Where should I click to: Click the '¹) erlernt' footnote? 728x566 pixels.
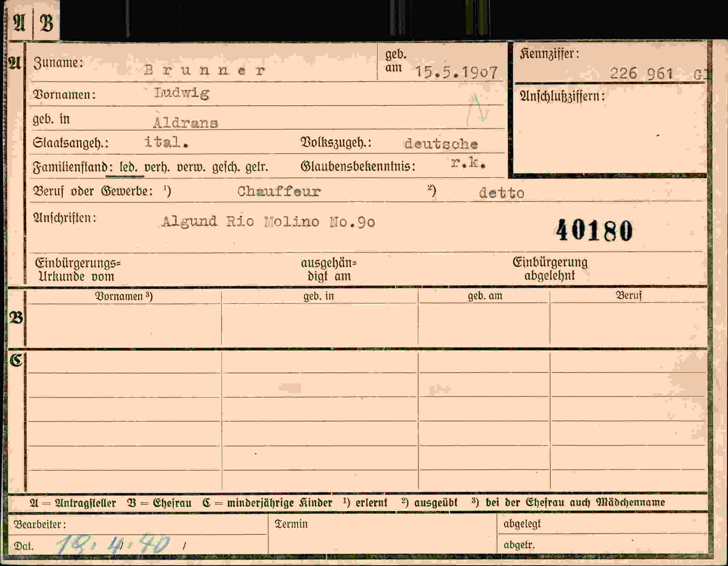click(365, 503)
